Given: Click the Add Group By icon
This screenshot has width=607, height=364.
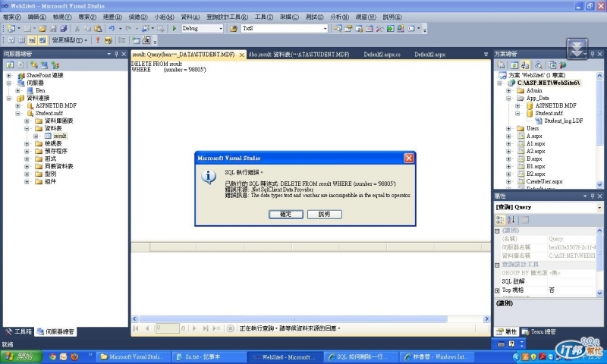Looking at the screenshot, I should tap(122, 40).
